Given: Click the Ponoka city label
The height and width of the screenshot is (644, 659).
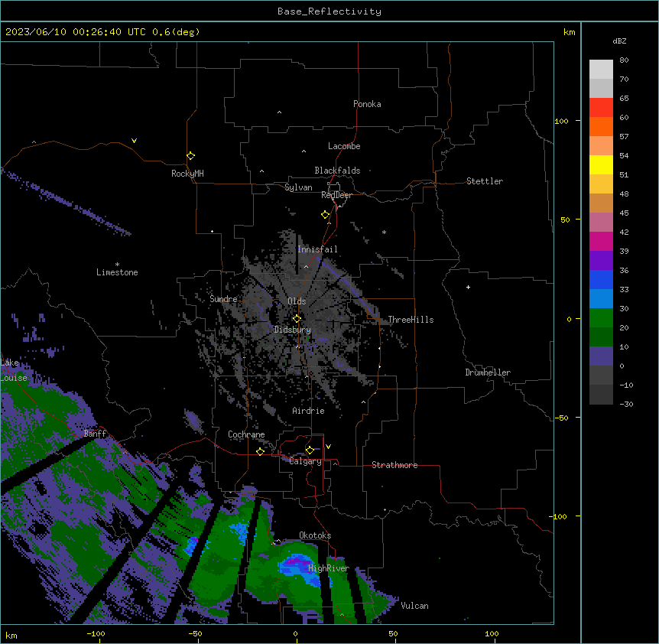Looking at the screenshot, I should (367, 104).
